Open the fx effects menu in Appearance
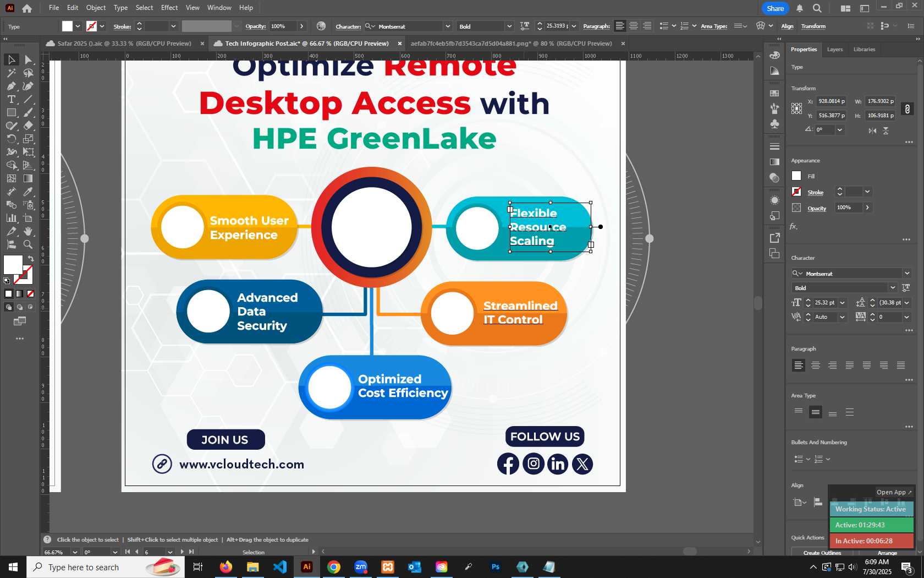Viewport: 924px width, 578px height. [x=794, y=226]
